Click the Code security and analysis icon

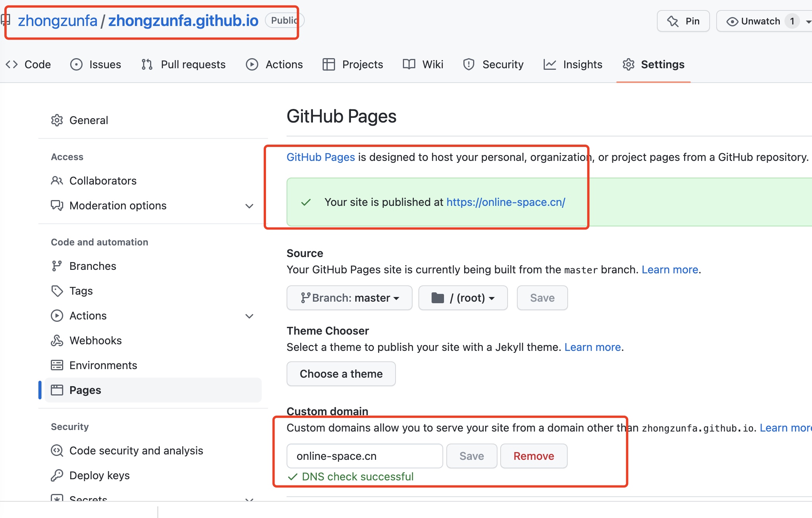[x=57, y=451]
